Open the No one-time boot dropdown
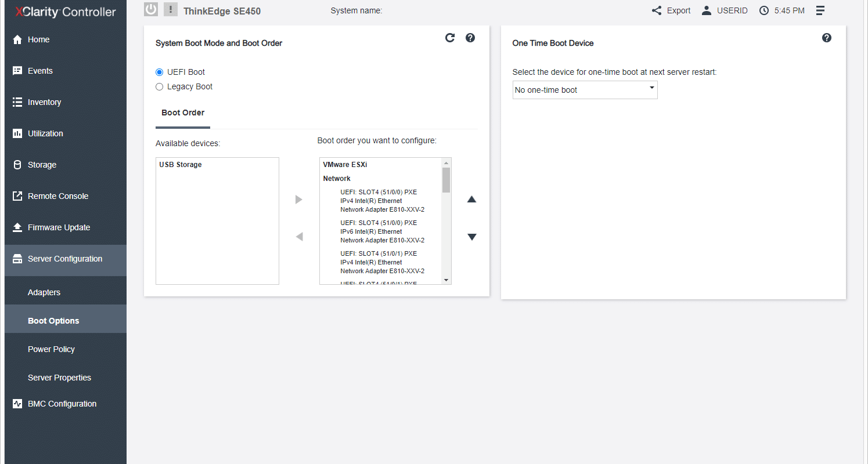Viewport: 868px width, 464px height. point(585,90)
